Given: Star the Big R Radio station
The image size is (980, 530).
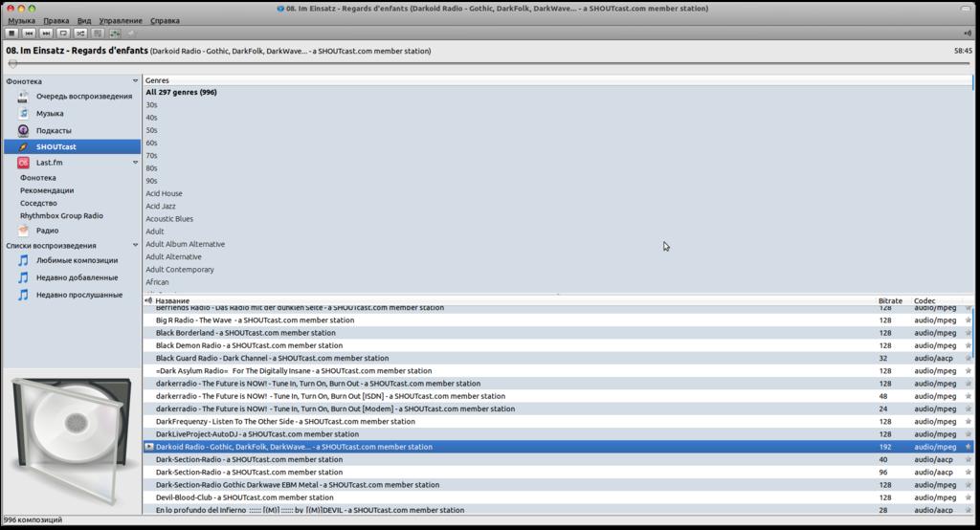Looking at the screenshot, I should [x=969, y=320].
